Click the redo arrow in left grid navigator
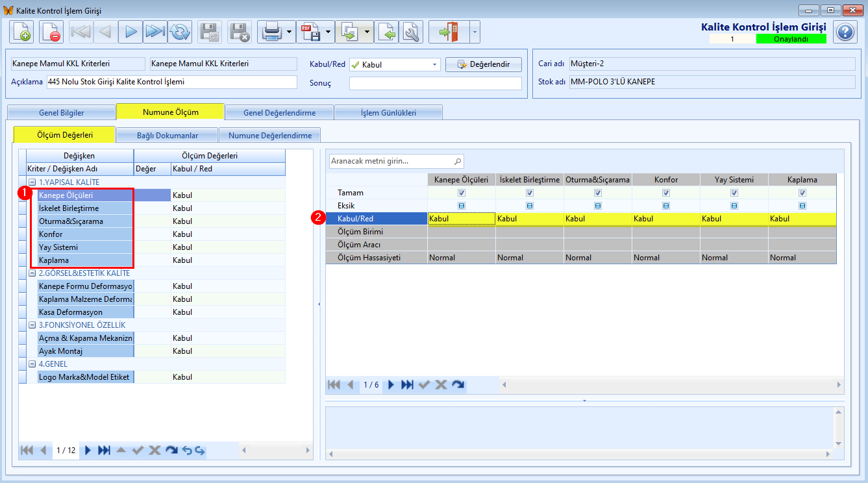The image size is (868, 483). (x=199, y=450)
